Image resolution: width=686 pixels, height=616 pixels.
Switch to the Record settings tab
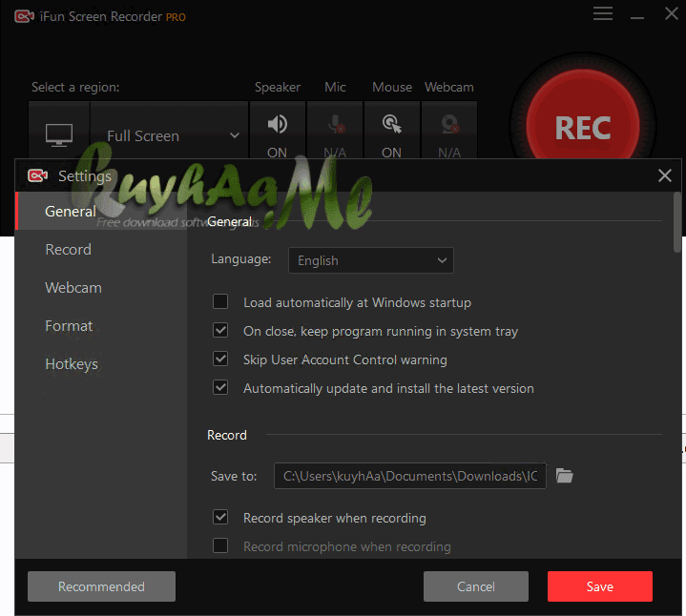pyautogui.click(x=101, y=249)
